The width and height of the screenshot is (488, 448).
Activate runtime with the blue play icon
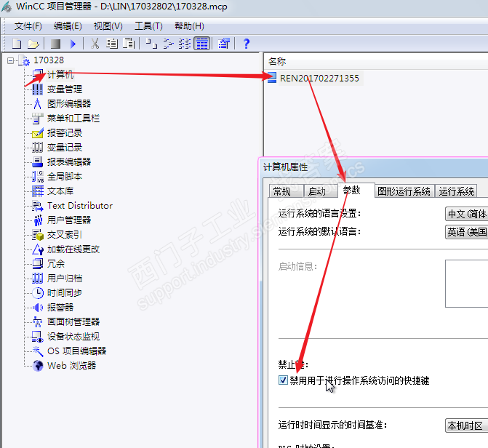[x=73, y=44]
